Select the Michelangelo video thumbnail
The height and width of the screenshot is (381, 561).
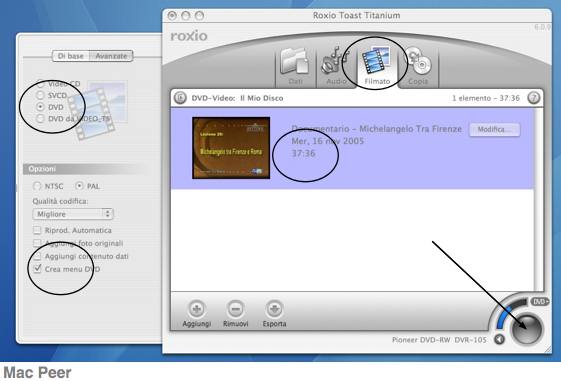coord(231,148)
